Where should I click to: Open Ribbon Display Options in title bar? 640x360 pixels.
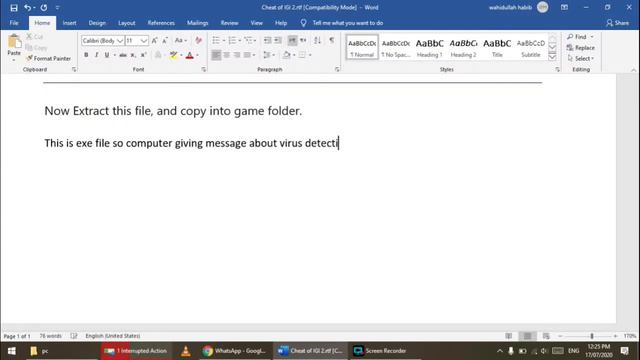(x=564, y=7)
